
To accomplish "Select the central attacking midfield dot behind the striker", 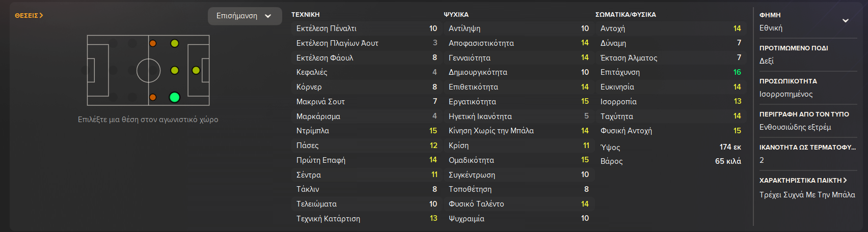I will point(175,70).
